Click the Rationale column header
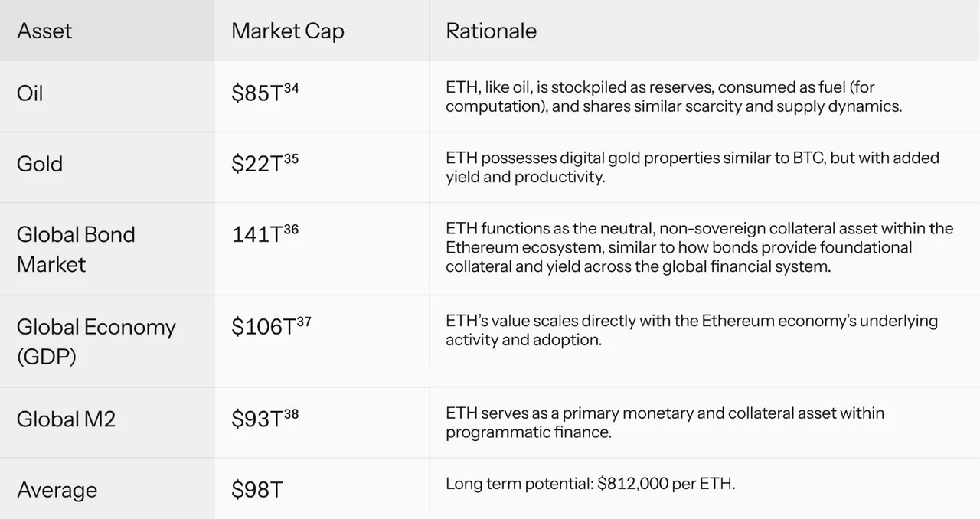This screenshot has width=980, height=519. [x=491, y=31]
